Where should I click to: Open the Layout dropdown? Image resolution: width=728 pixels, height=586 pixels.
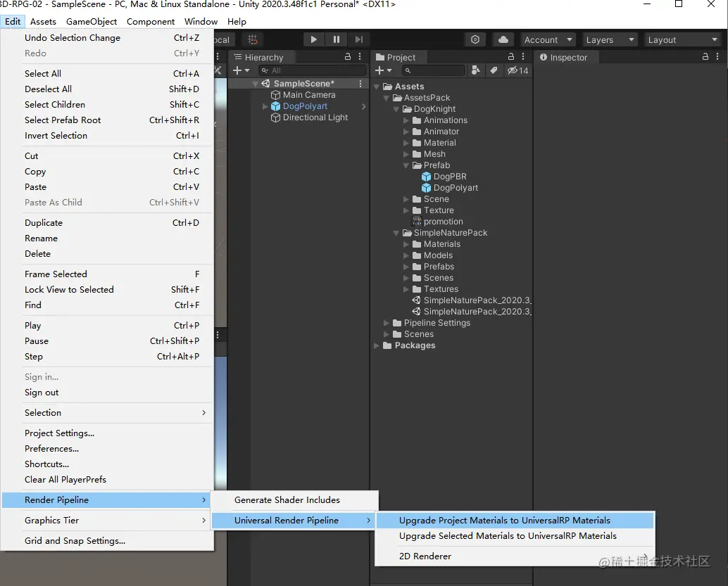coord(683,40)
